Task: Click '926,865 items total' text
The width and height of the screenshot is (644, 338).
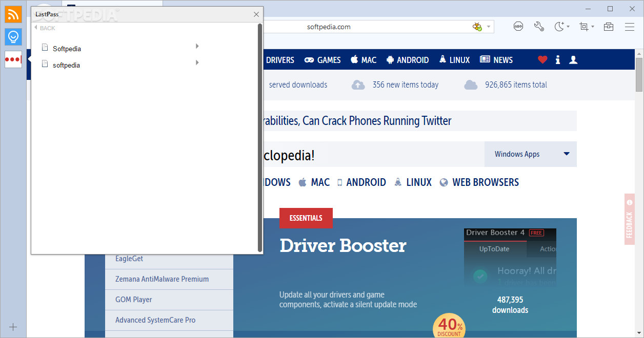Action: click(516, 85)
